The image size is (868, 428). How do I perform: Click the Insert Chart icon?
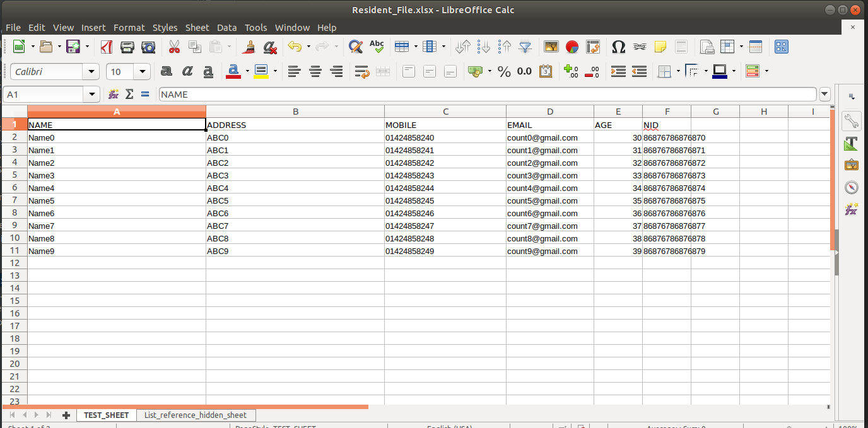[x=572, y=47]
